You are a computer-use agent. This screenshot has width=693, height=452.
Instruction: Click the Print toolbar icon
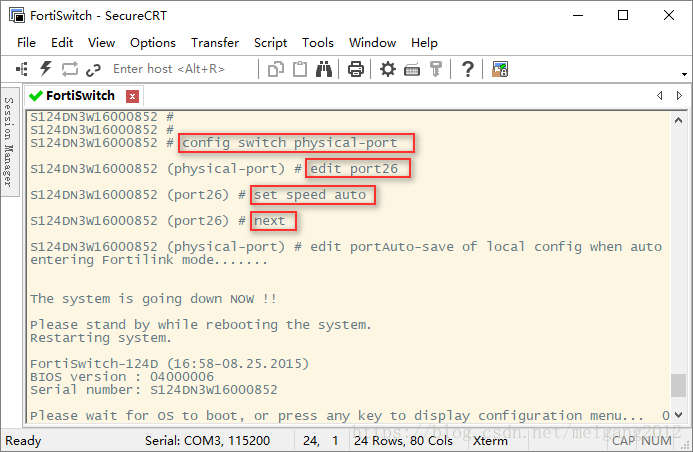tap(356, 69)
